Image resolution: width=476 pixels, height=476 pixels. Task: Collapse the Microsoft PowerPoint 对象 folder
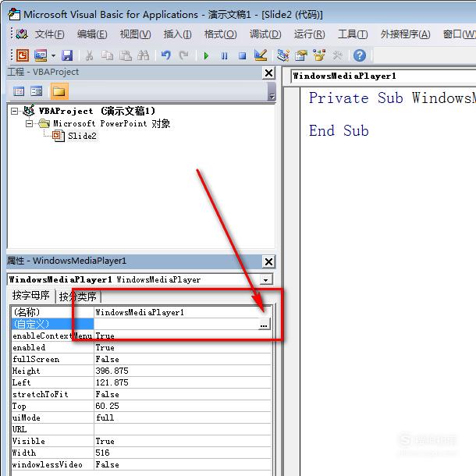click(29, 123)
